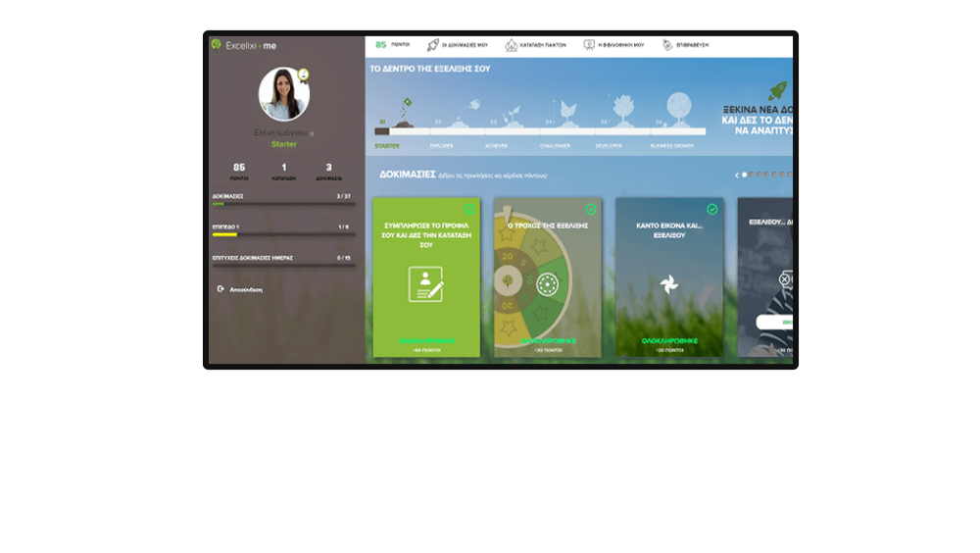Select the DEVELOPER level label

(609, 146)
